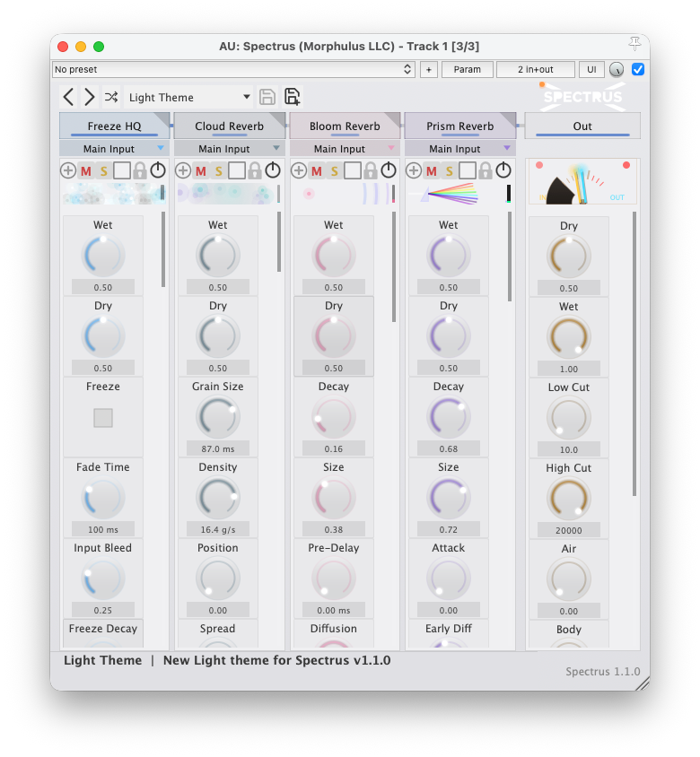Mute the Freeze HQ module
Viewport: 700px width, 757px height.
(86, 171)
